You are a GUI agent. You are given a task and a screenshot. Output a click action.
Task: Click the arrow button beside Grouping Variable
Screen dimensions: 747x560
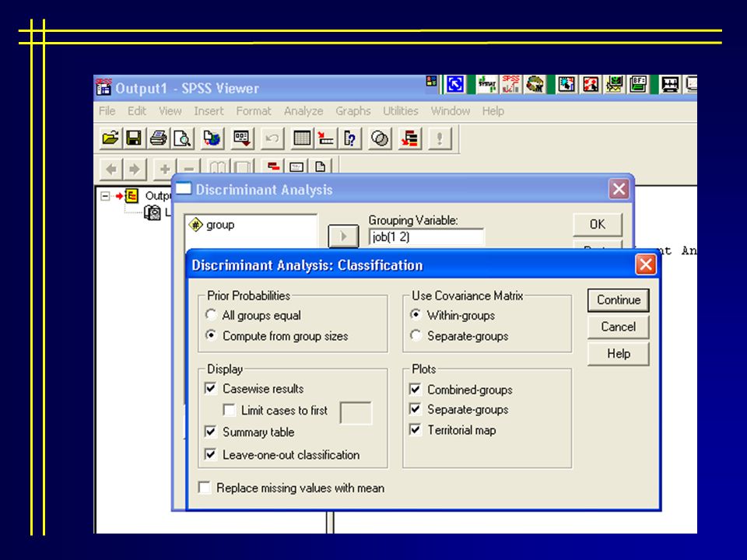pos(343,236)
